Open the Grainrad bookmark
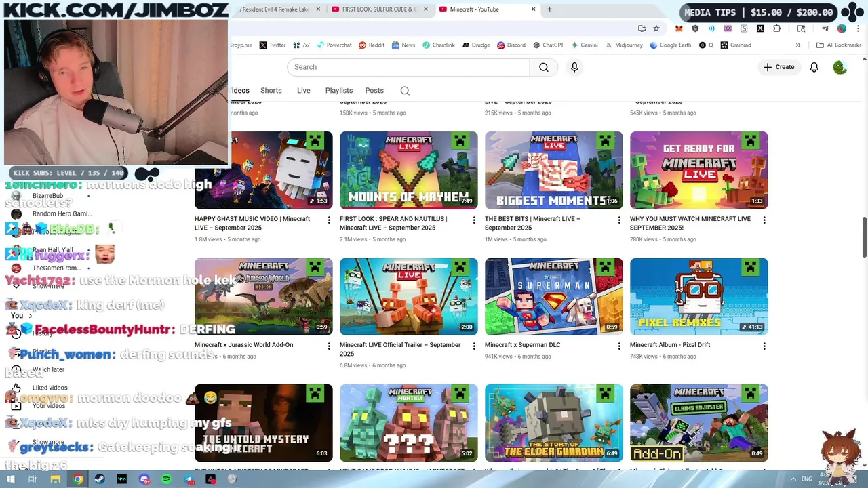This screenshot has height=488, width=868. 736,45
